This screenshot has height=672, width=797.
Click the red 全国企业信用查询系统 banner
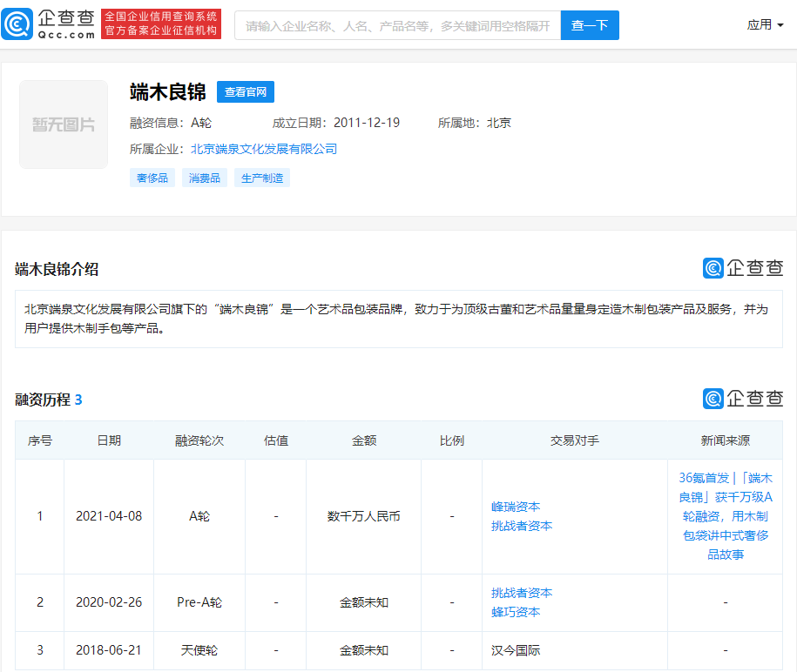(161, 24)
